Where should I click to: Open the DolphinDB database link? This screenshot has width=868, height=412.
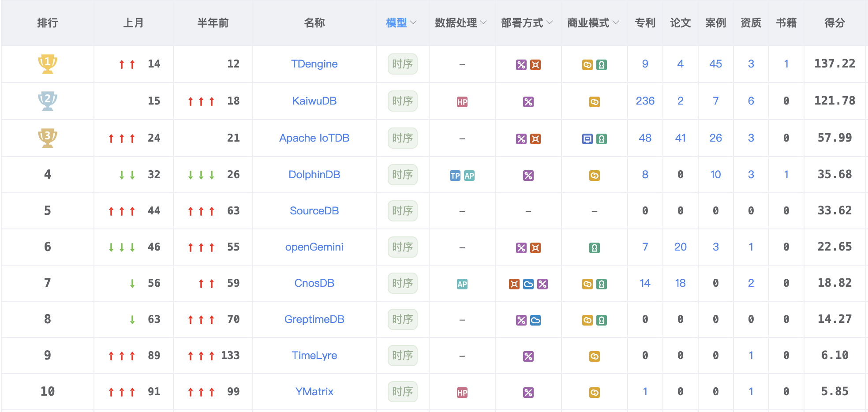point(314,175)
